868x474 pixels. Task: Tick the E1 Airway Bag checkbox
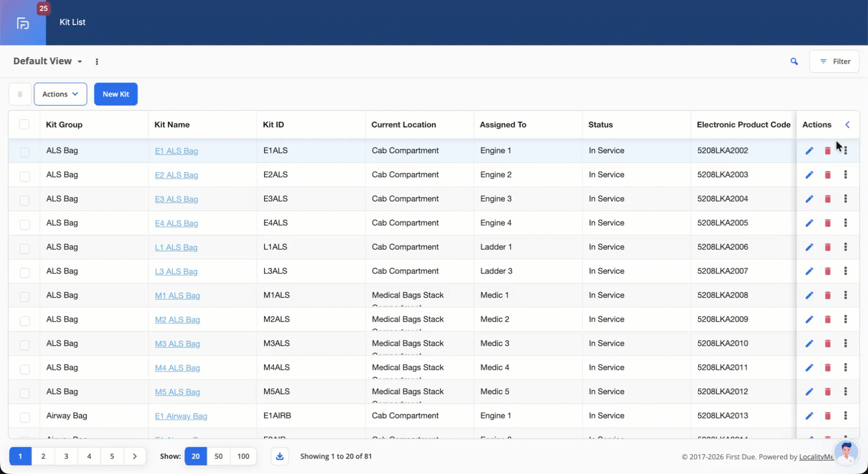24,417
